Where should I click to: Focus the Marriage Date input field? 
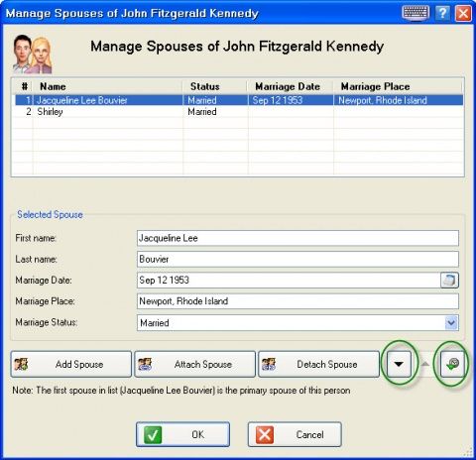tap(289, 281)
